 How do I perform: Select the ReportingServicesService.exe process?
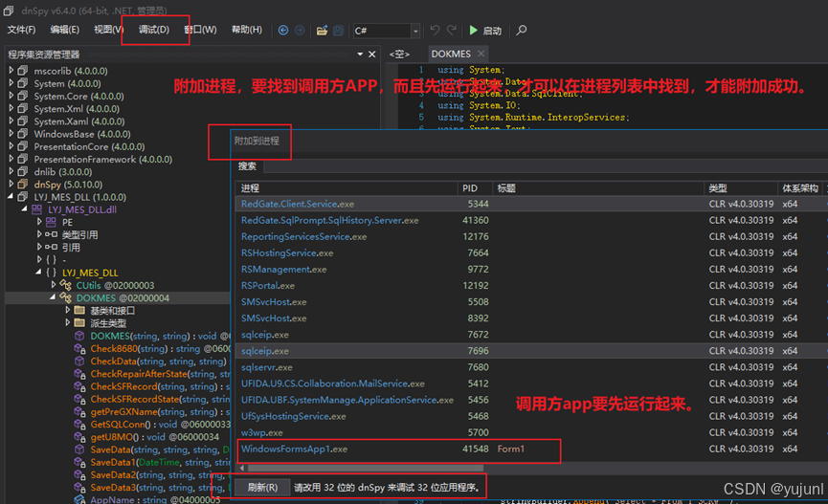pos(531,236)
